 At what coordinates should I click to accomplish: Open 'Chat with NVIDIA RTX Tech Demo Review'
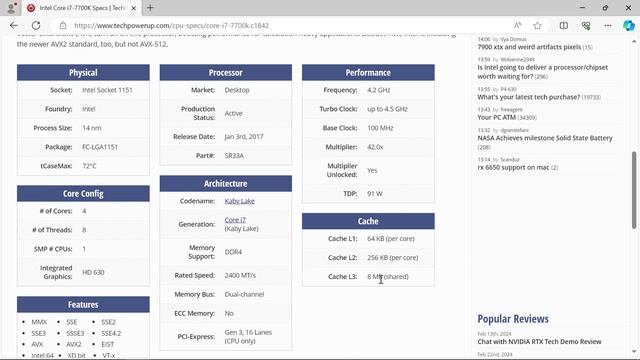click(x=539, y=342)
